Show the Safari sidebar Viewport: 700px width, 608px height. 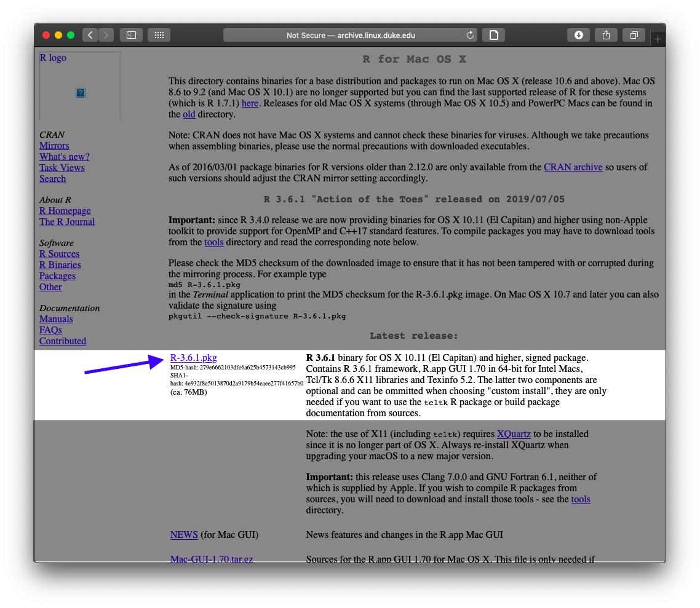tap(131, 35)
